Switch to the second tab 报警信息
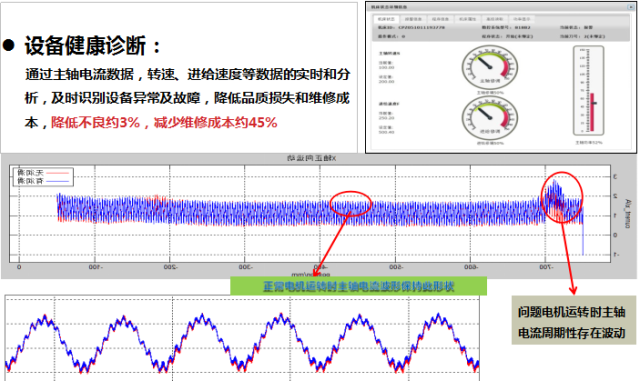 coord(413,19)
